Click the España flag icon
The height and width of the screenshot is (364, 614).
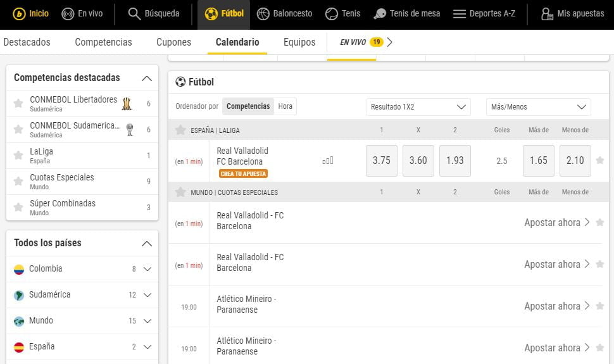pyautogui.click(x=19, y=347)
